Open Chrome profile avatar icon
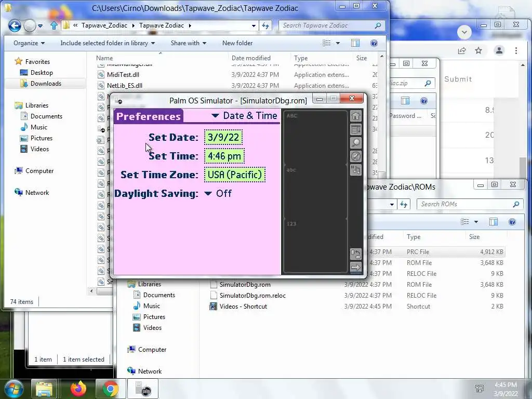Image resolution: width=532 pixels, height=399 pixels. tap(499, 51)
